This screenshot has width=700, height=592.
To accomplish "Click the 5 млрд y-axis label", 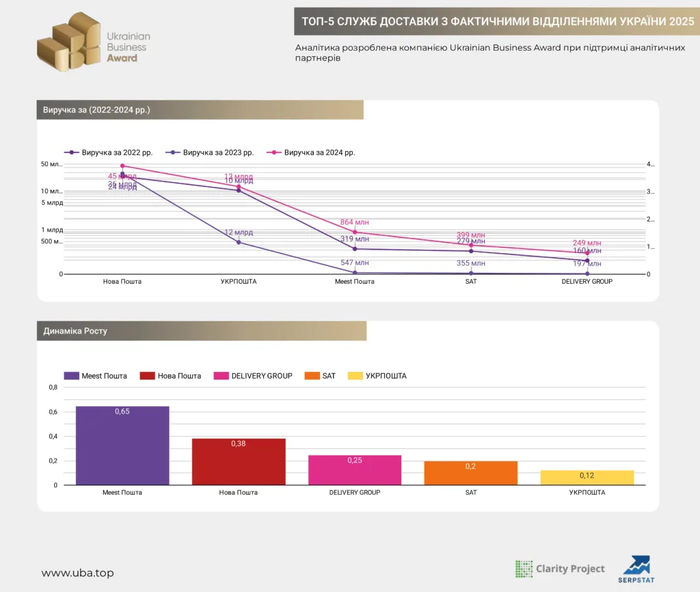I will coord(52,203).
